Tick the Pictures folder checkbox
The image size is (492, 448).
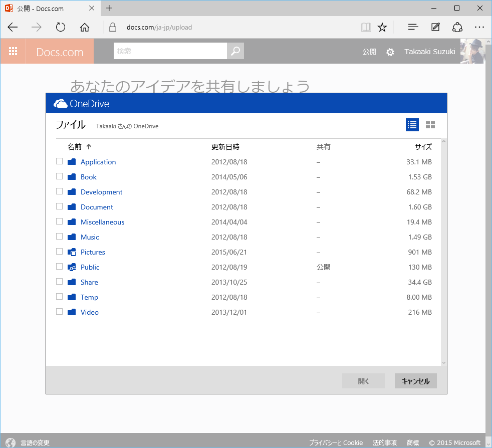point(59,252)
